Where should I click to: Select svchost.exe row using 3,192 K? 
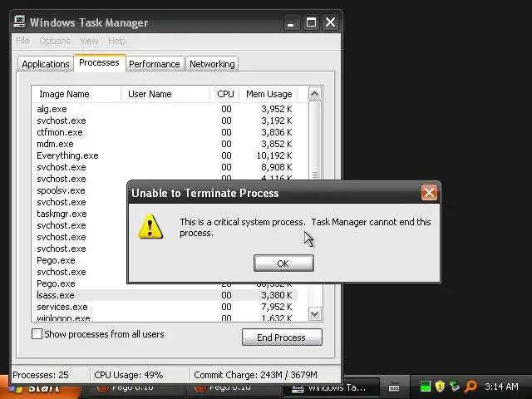click(166, 121)
